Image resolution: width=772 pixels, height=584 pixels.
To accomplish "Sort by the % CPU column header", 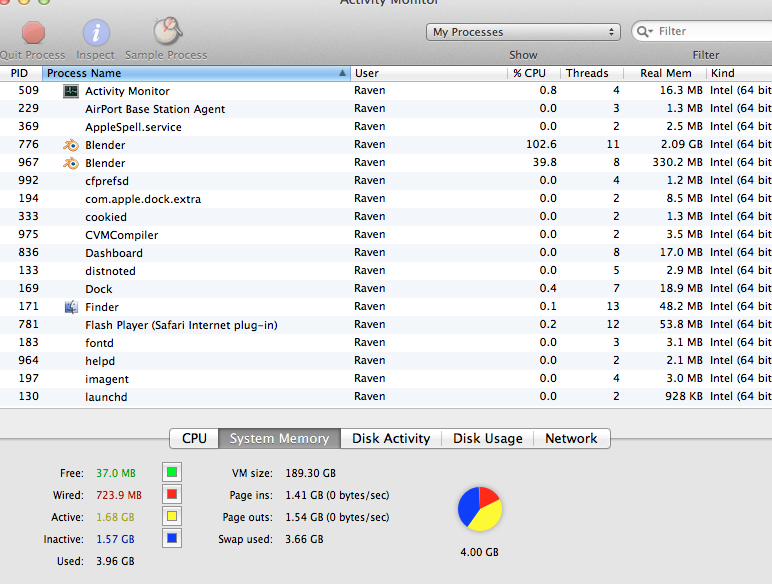I will click(x=534, y=73).
